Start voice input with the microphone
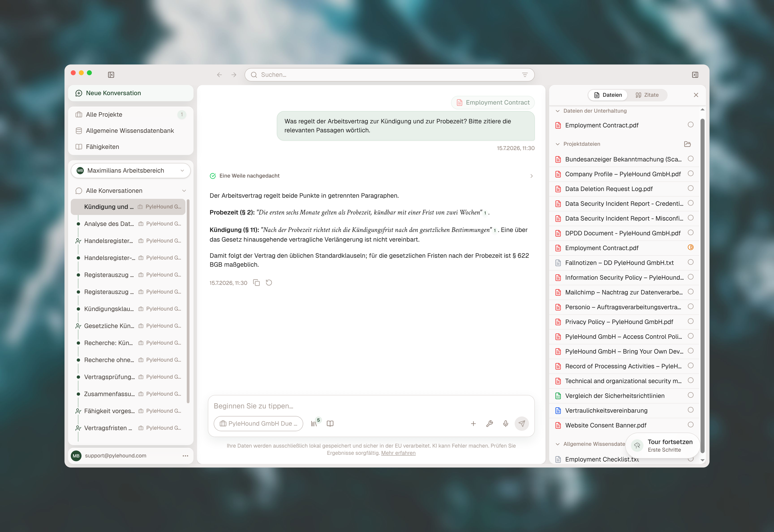Image resolution: width=774 pixels, height=532 pixels. [x=506, y=423]
